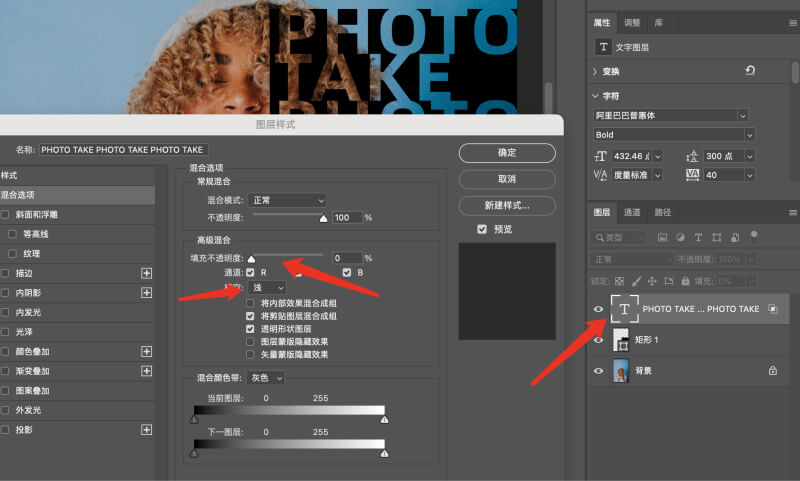
Task: Enable the 斜面和浮雕 checkbox
Action: click(x=6, y=215)
